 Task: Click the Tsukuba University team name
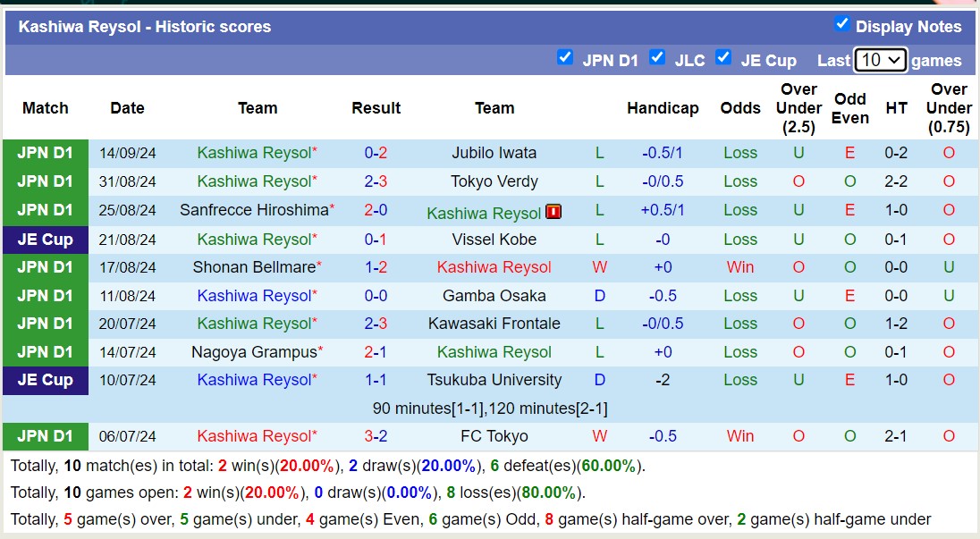pos(494,380)
